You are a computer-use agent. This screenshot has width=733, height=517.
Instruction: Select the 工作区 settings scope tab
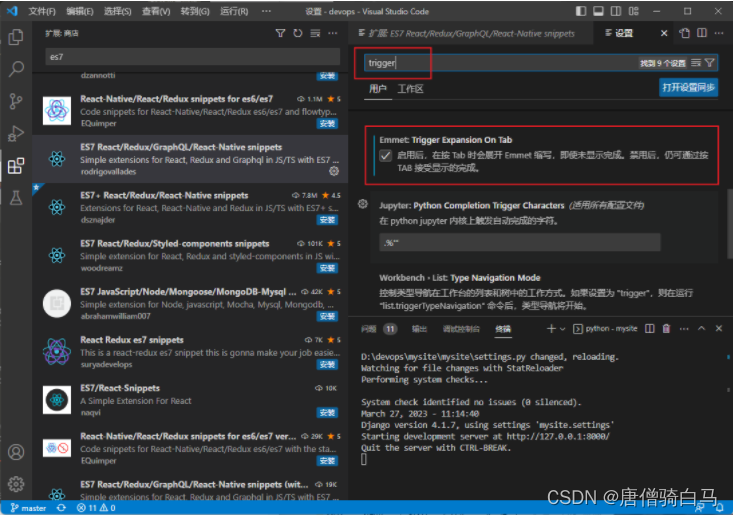[410, 89]
